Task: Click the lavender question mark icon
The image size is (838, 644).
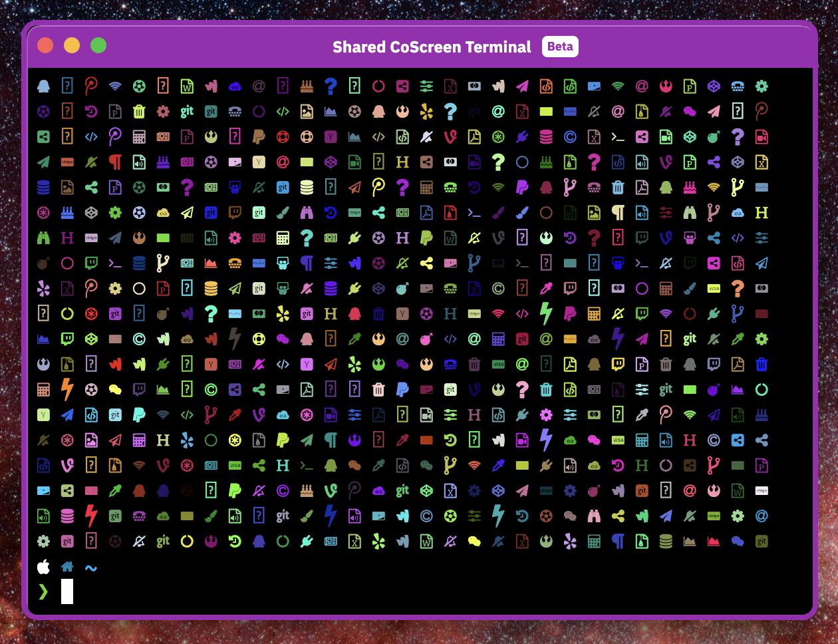Action: pos(738,136)
